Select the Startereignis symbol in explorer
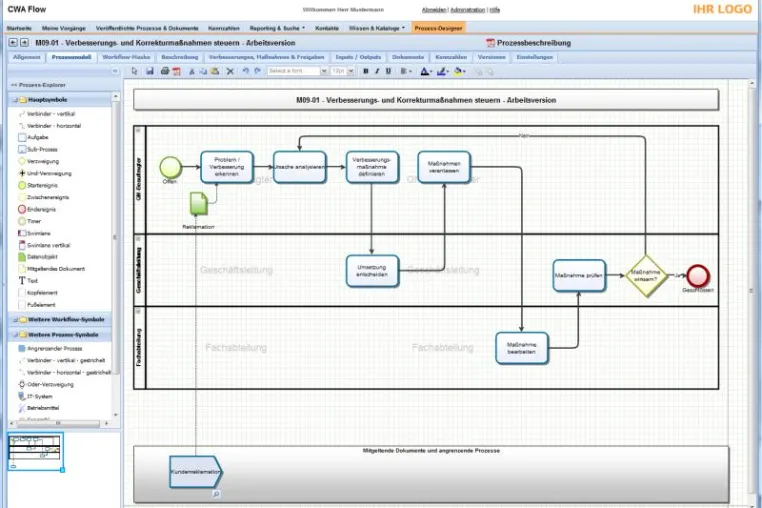The image size is (762, 508). click(38, 185)
